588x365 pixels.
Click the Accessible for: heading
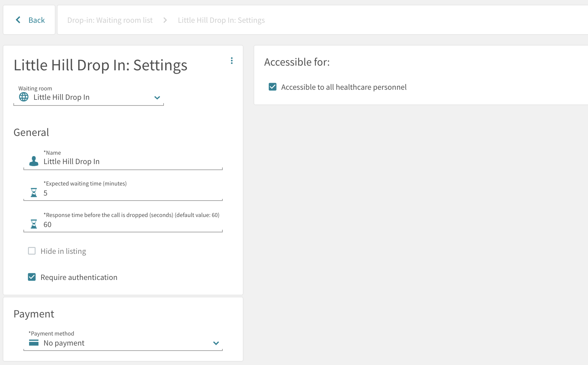[x=297, y=62]
